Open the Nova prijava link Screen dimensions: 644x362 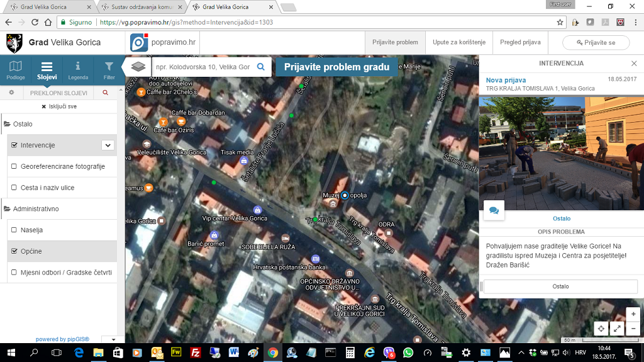pyautogui.click(x=506, y=80)
